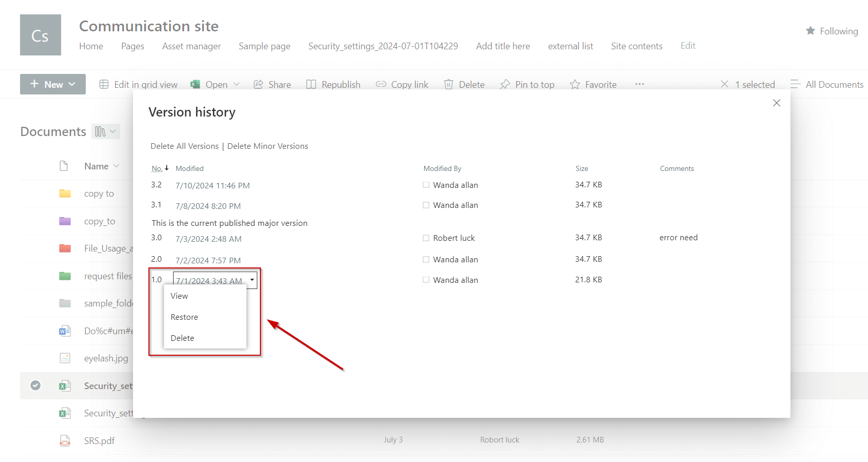
Task: Deselect the Security_settings file selection circle
Action: coord(34,385)
